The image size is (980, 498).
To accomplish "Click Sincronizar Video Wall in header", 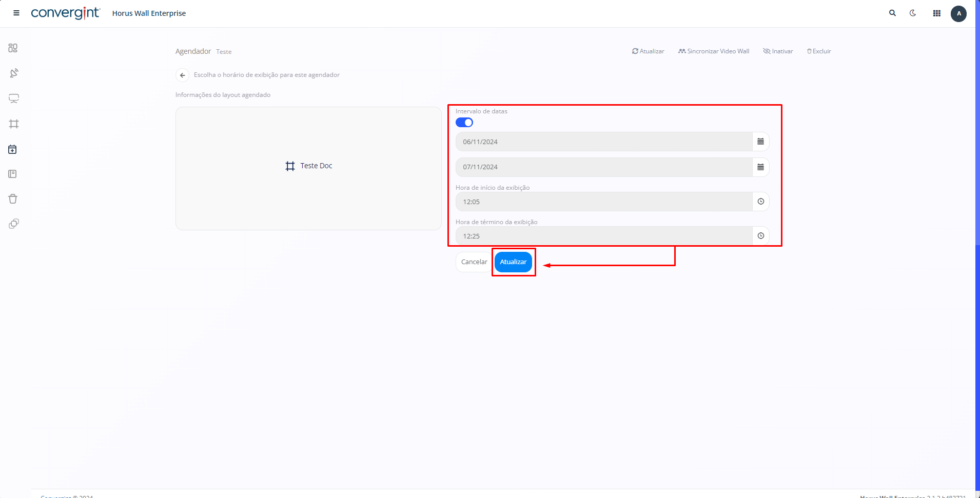I will pyautogui.click(x=714, y=51).
